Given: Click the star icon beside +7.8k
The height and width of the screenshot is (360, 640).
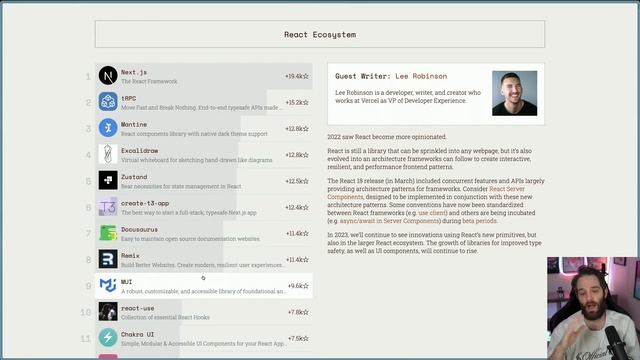Looking at the screenshot, I should [306, 312].
